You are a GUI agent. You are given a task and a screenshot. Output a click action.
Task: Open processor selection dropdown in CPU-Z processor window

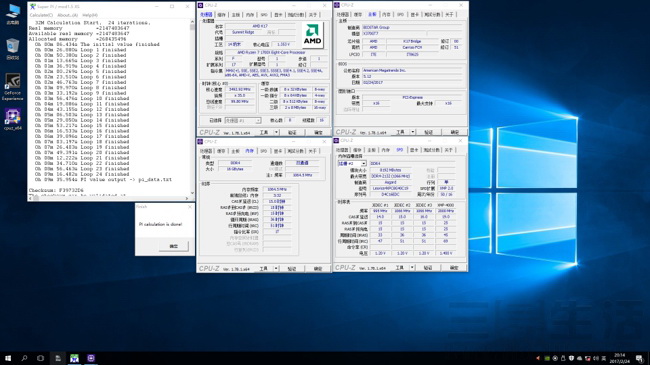[243, 120]
